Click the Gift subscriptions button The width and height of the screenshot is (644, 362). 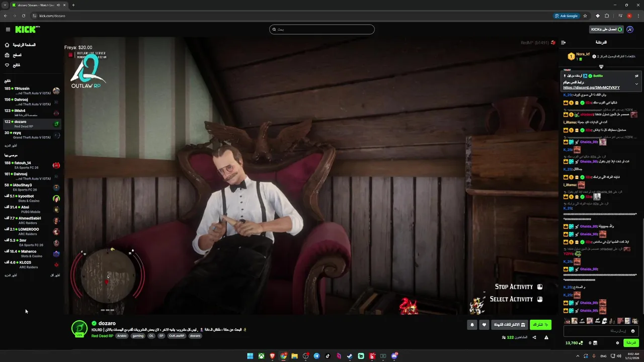[509, 325]
